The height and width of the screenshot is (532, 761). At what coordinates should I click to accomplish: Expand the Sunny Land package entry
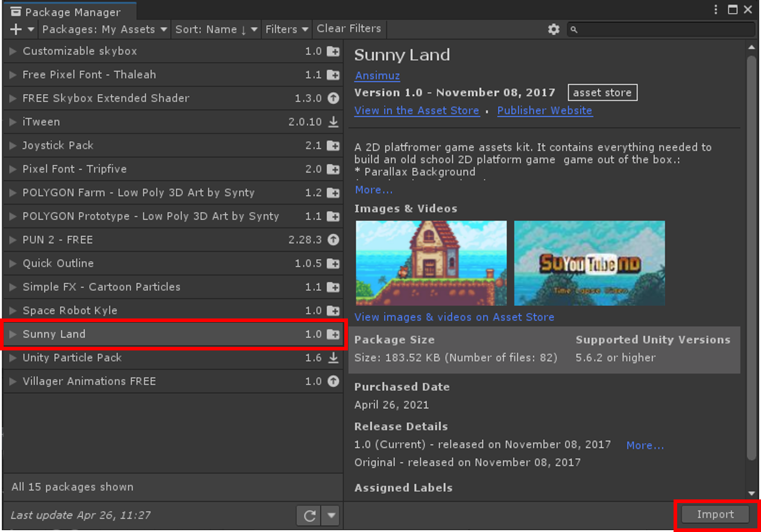[13, 334]
